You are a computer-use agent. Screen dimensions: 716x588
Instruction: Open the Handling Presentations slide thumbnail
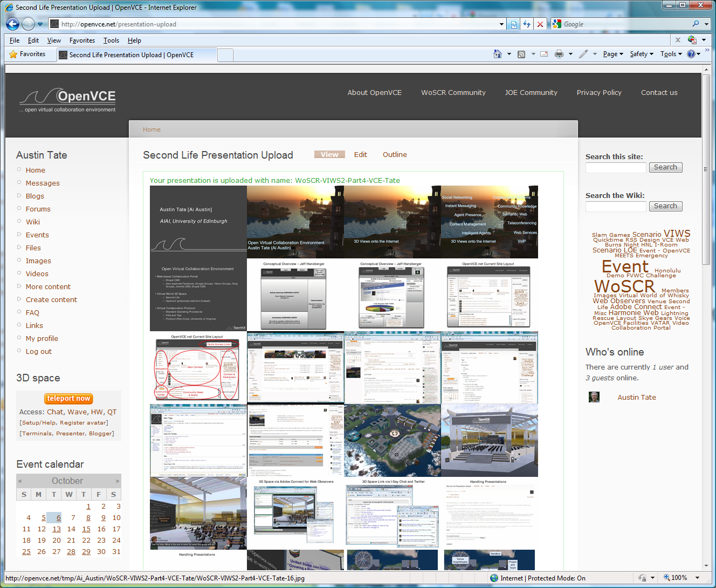pos(490,513)
